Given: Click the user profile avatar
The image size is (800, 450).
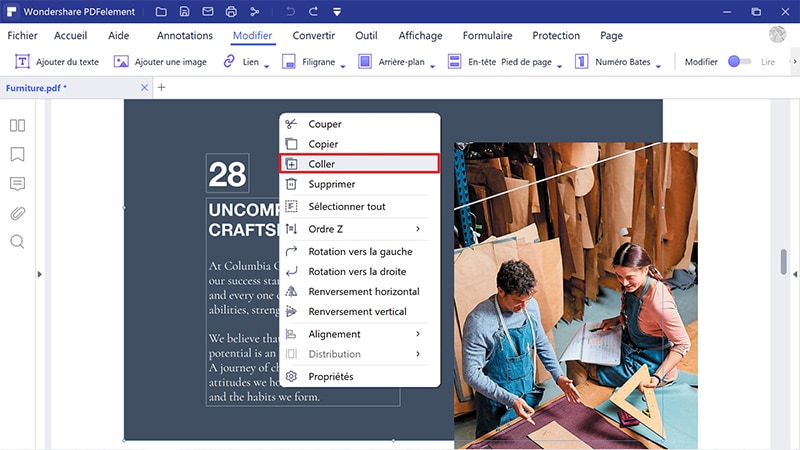Looking at the screenshot, I should [x=778, y=34].
